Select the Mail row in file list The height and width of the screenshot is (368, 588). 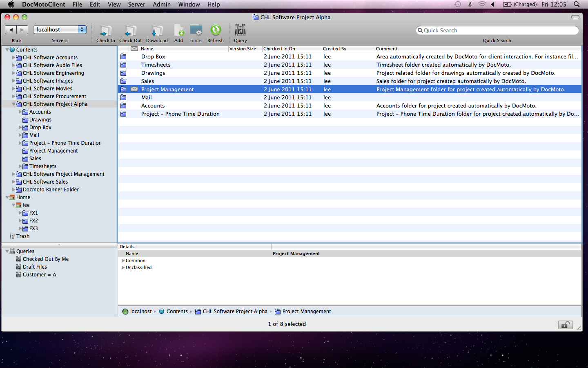[x=350, y=97]
